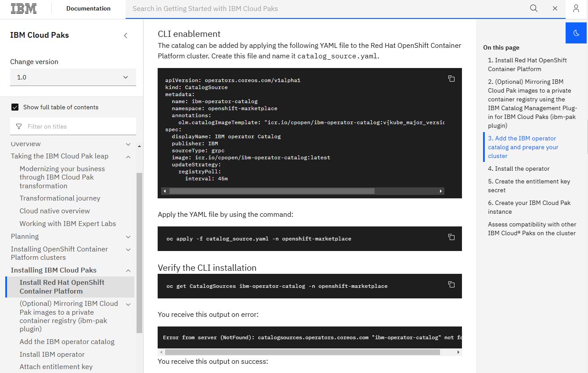This screenshot has width=588, height=373.
Task: Open Modernizing your business through IBM Cloud Pak
Action: [62, 177]
